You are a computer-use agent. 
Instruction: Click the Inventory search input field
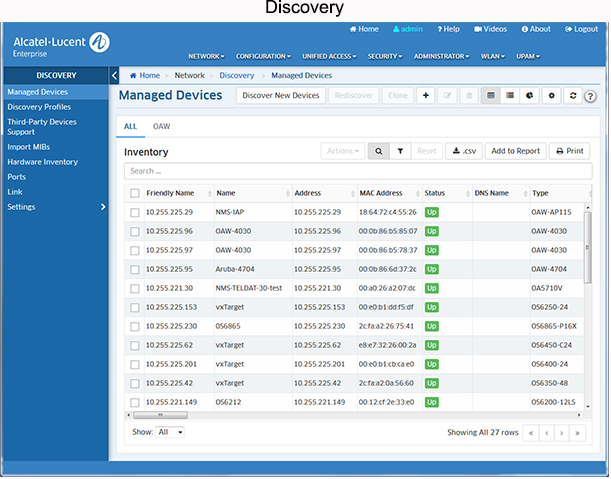point(355,171)
